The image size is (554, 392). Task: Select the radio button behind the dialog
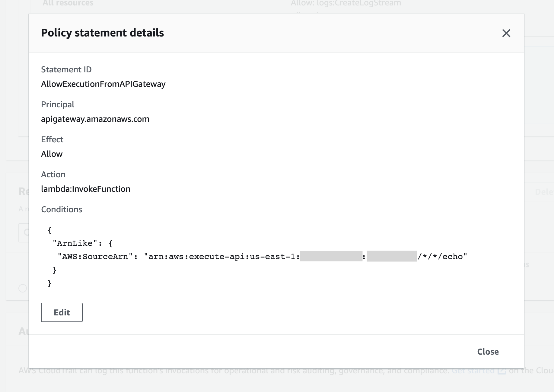click(x=22, y=288)
